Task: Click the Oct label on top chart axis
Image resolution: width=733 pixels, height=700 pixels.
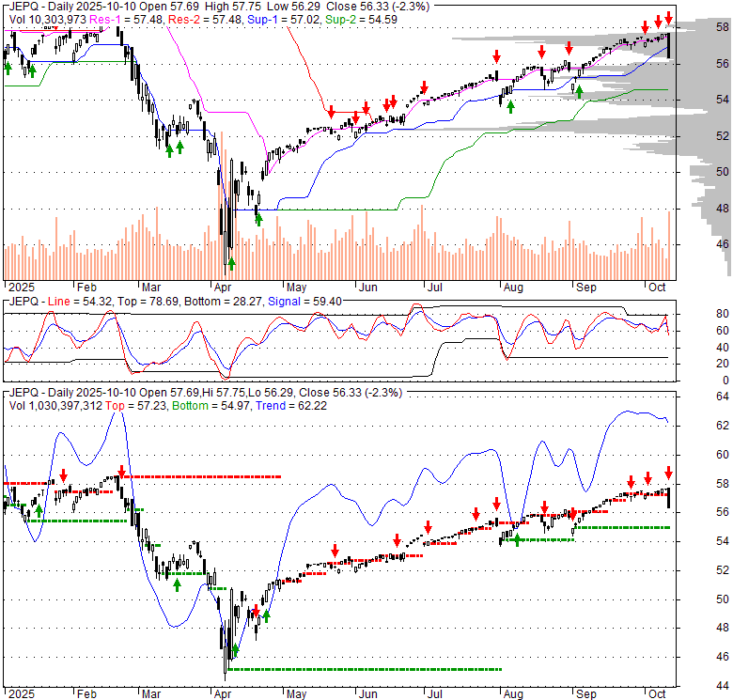Action: click(x=657, y=288)
